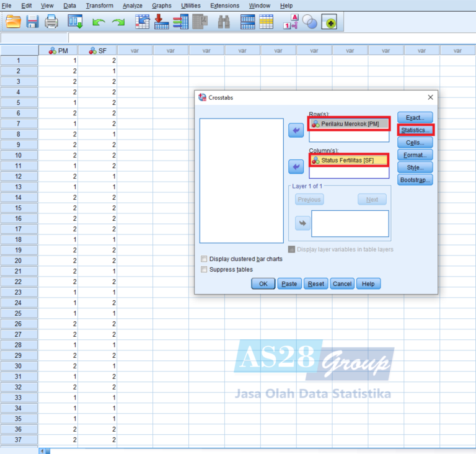Enable Display clustered bar charts checkbox
The height and width of the screenshot is (454, 476).
[x=205, y=259]
